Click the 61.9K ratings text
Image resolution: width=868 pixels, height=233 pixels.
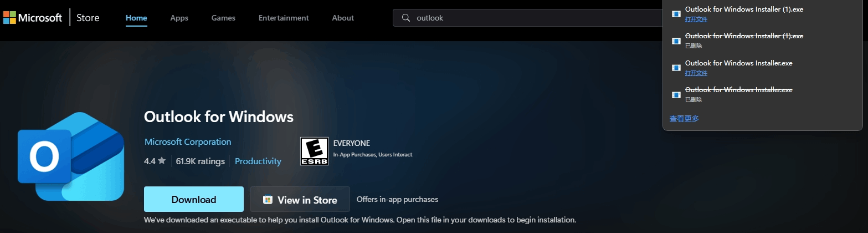[x=200, y=161]
